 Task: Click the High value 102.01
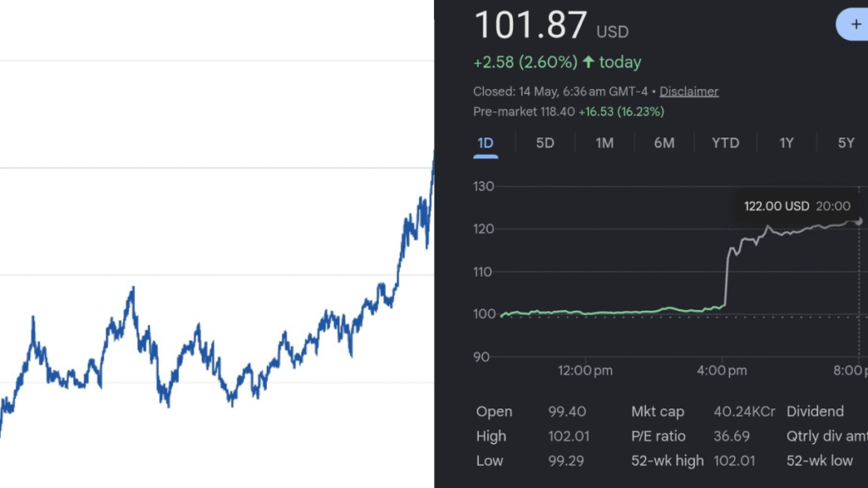click(569, 436)
